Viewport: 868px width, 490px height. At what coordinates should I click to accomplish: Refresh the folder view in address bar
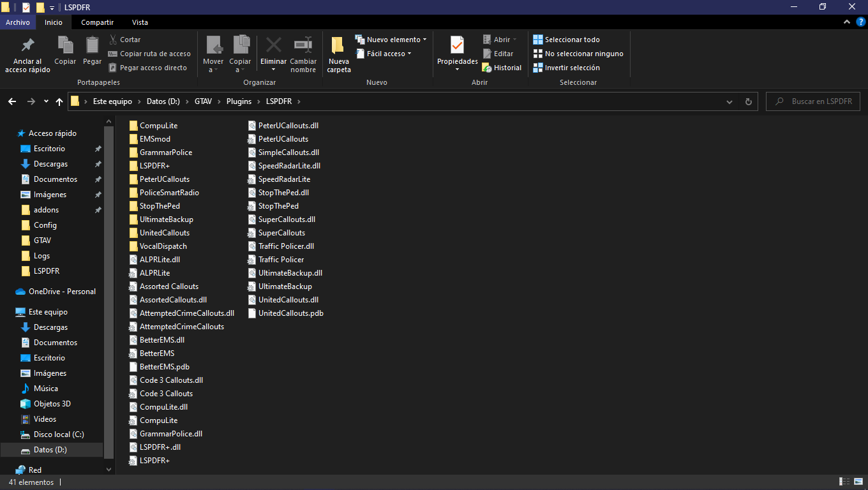(749, 101)
